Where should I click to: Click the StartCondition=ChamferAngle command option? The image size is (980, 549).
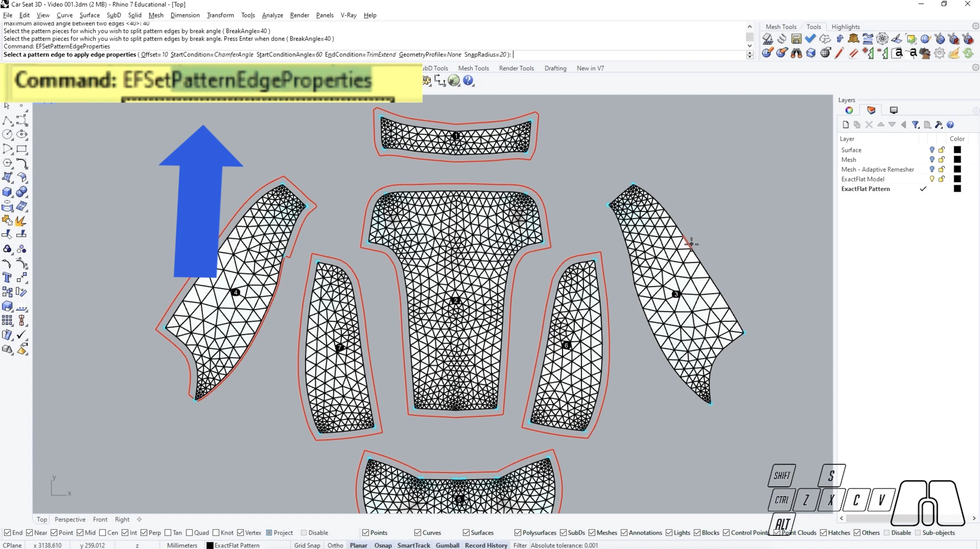[212, 55]
